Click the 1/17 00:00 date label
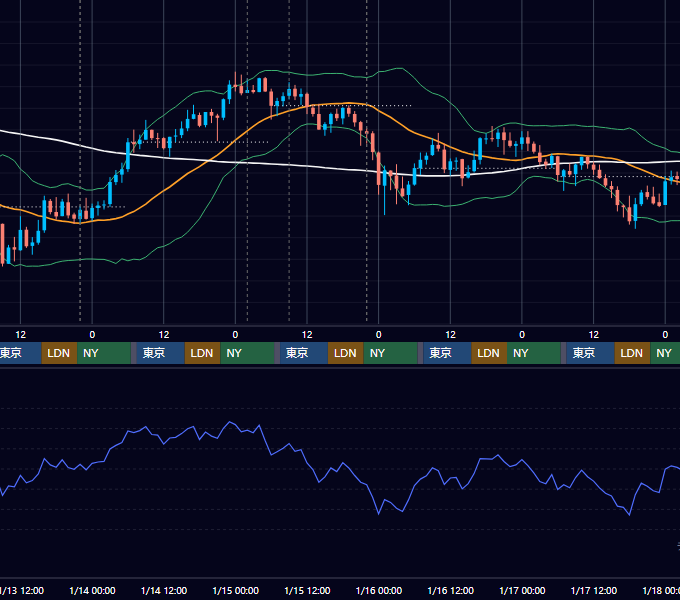The width and height of the screenshot is (680, 600). (522, 590)
